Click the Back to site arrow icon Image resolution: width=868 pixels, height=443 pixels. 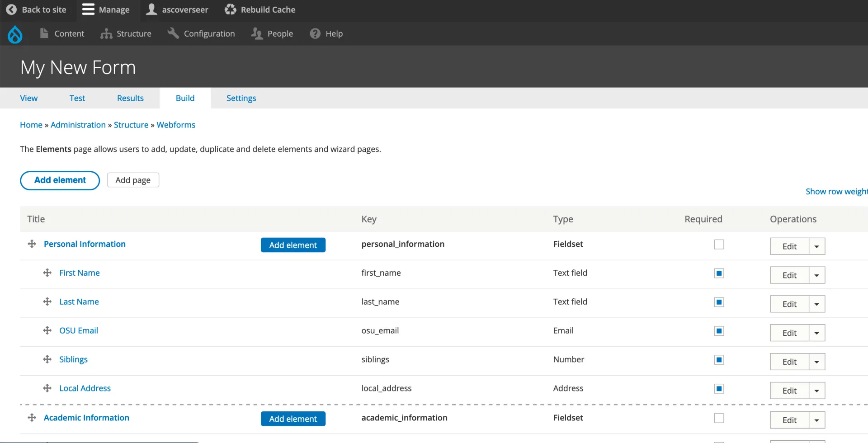point(11,9)
